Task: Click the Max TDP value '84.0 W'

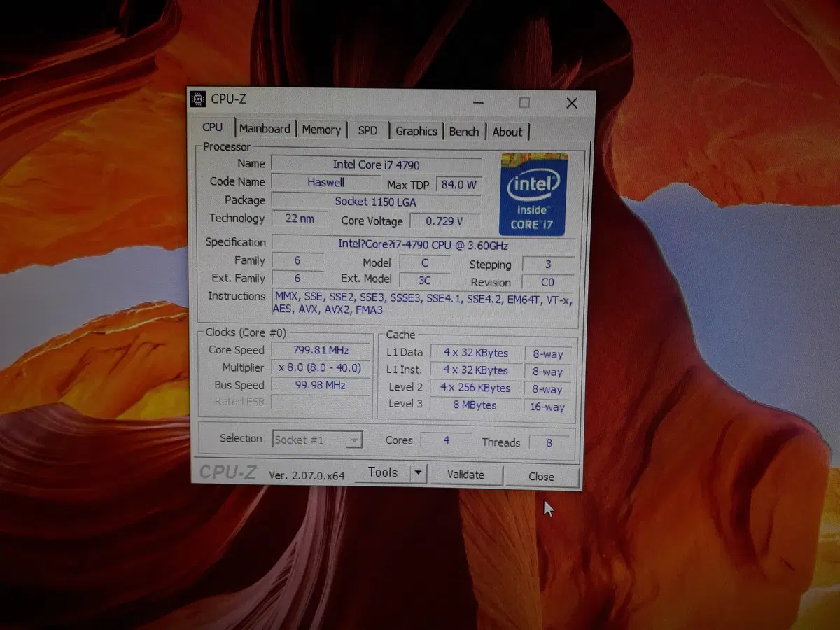Action: 458,185
